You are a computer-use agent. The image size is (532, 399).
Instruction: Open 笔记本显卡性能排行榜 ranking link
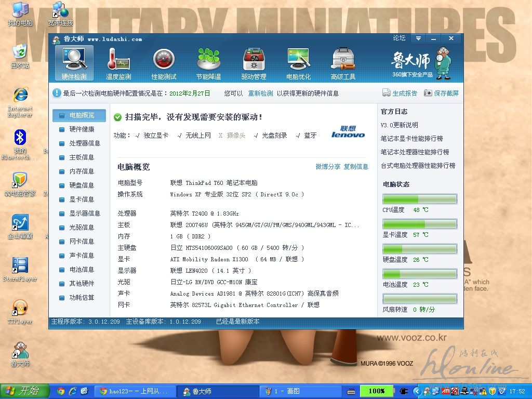click(411, 139)
